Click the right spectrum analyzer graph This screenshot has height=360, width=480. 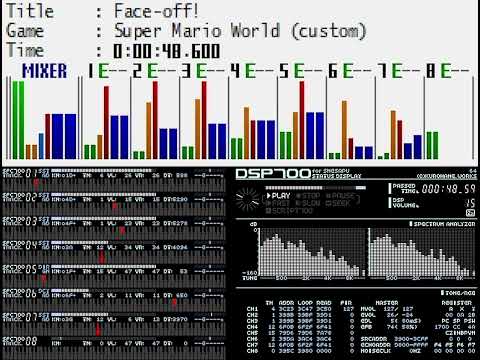click(421, 252)
